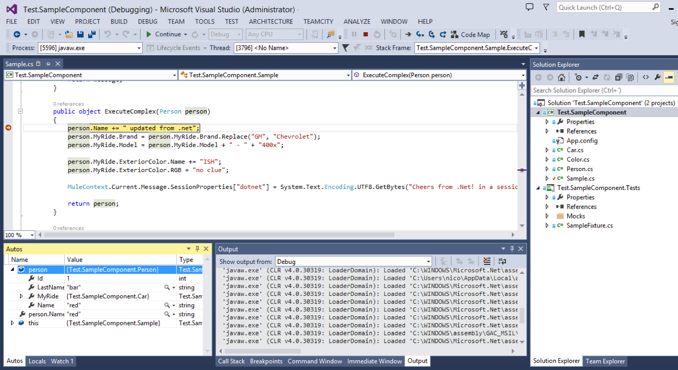Open the ARCHITECTURE menu
The width and height of the screenshot is (678, 370).
(x=271, y=21)
